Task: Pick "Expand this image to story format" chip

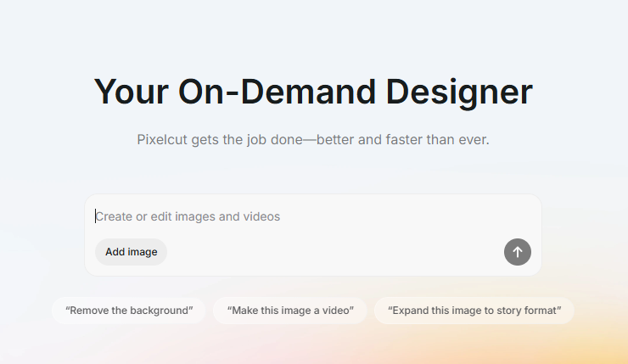Action: click(x=474, y=311)
